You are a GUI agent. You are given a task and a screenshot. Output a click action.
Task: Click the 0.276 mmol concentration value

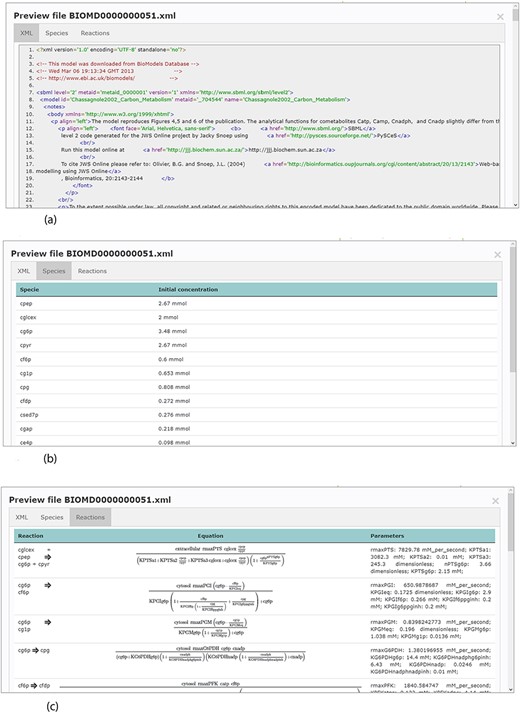174,415
